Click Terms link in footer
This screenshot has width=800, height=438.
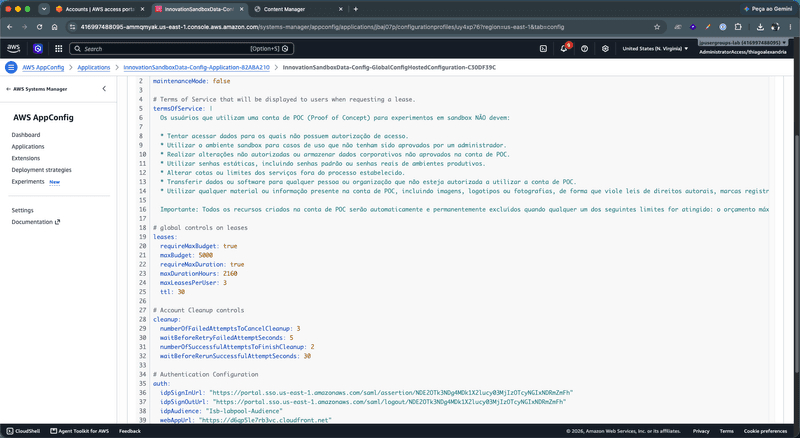(727, 431)
